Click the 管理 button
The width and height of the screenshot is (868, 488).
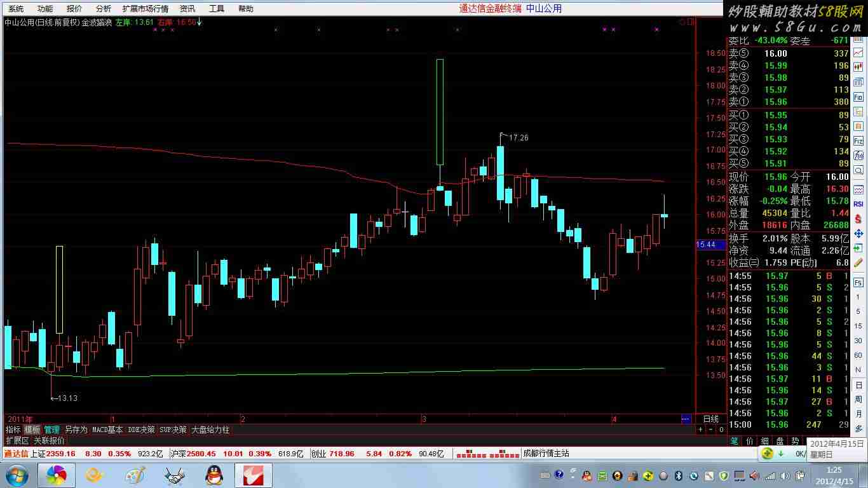point(51,430)
